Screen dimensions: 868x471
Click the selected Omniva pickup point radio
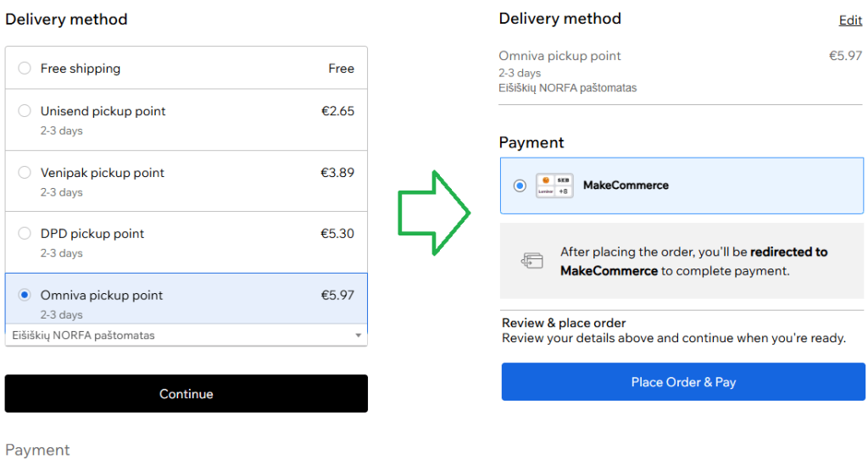point(25,295)
